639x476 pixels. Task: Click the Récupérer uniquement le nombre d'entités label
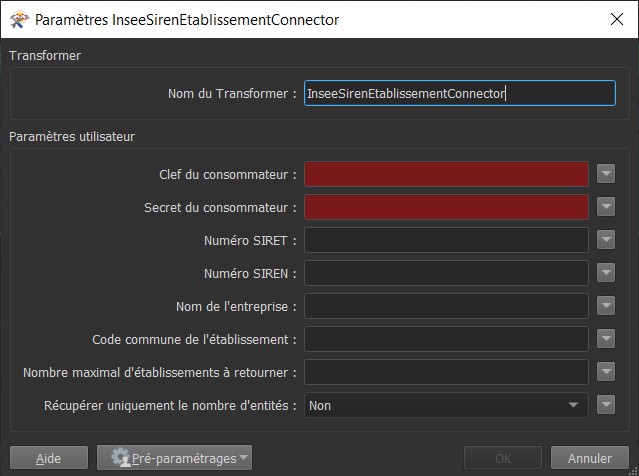point(170,405)
